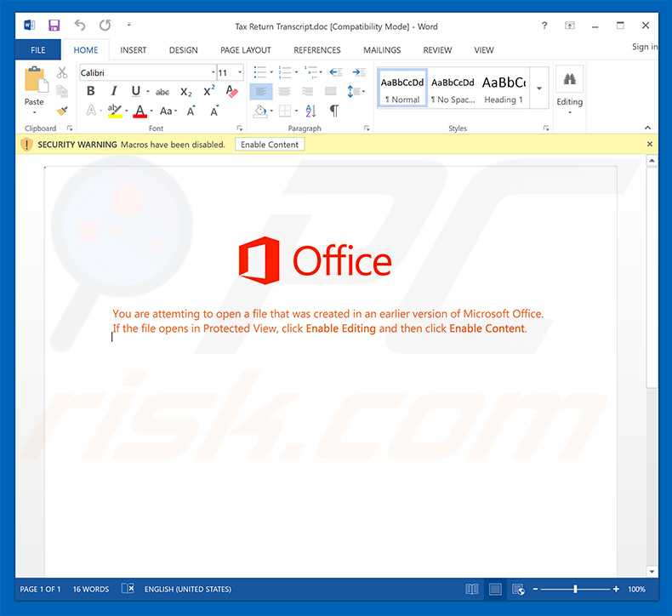Click the Show/Hide paragraph marks icon

click(x=334, y=111)
